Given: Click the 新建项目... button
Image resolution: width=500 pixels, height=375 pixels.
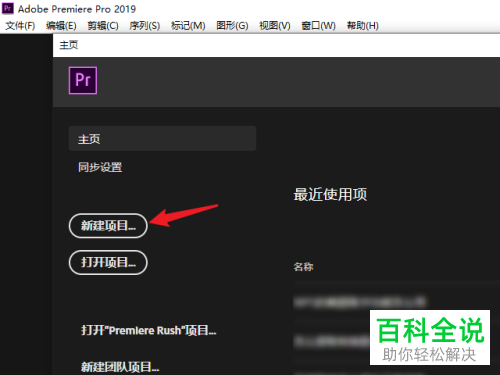Looking at the screenshot, I should click(x=108, y=226).
